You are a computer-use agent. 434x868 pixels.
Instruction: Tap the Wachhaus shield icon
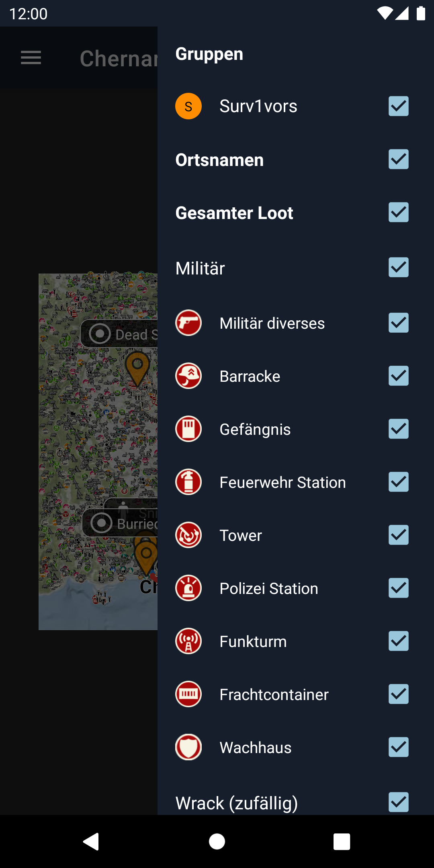(188, 747)
